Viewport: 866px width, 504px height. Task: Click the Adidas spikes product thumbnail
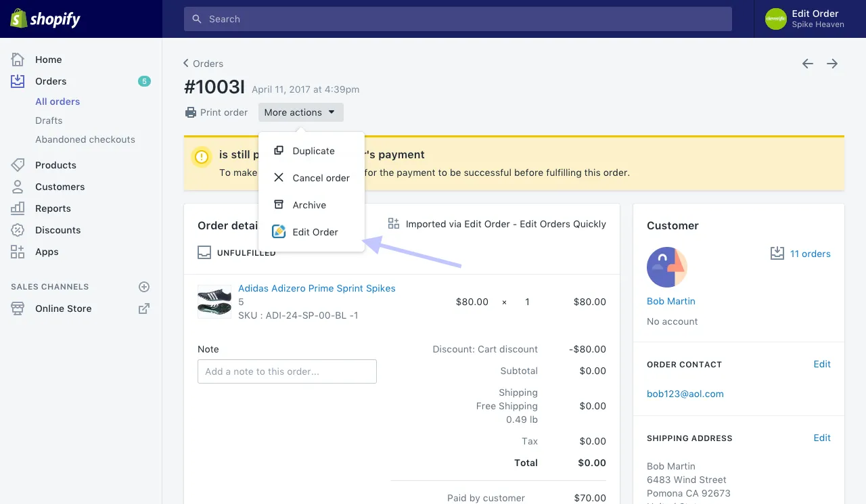pyautogui.click(x=214, y=302)
